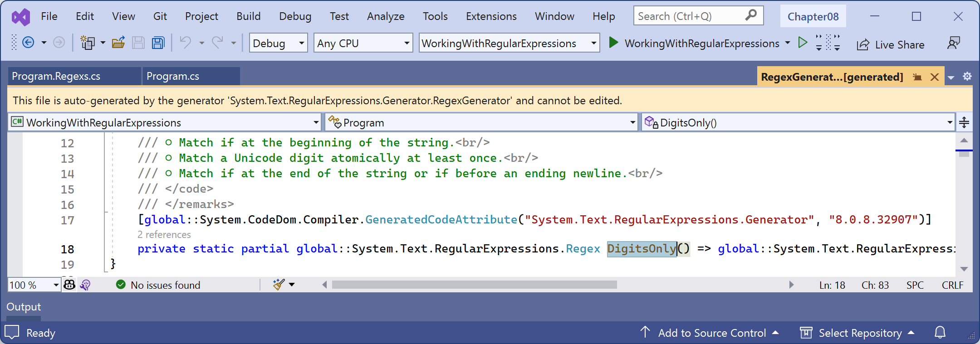Click the Open File folder icon
Screen dimensions: 980x344
tap(118, 43)
